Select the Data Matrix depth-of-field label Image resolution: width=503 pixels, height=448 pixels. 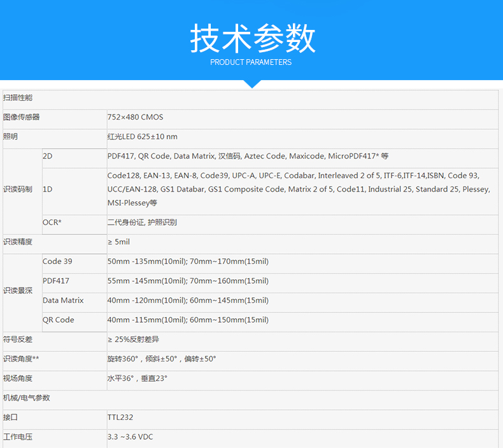point(63,300)
